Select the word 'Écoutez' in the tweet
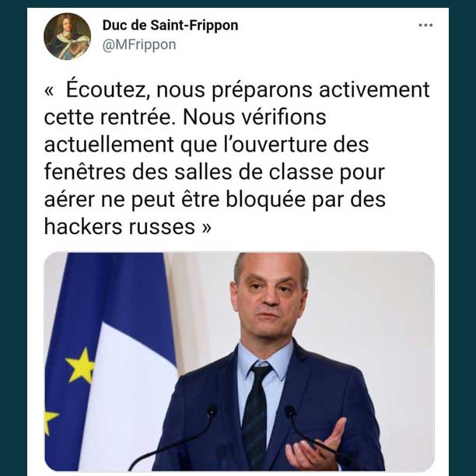 pos(107,89)
